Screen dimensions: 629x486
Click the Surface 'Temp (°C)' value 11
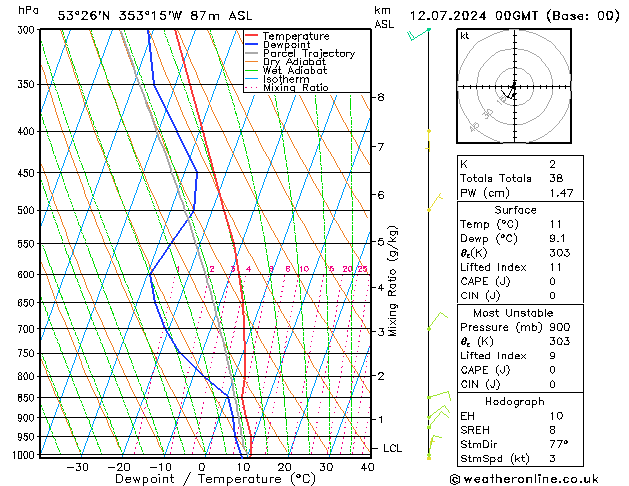[556, 224]
